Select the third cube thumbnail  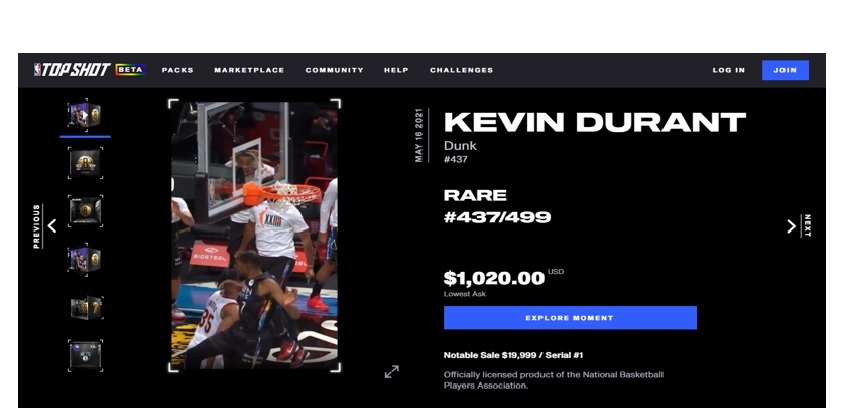click(x=85, y=210)
